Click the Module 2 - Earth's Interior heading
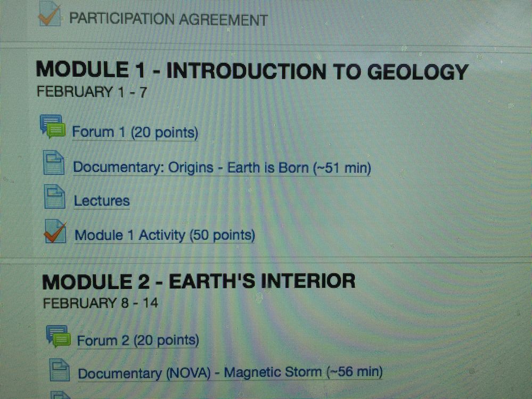This screenshot has width=532, height=399. (198, 281)
